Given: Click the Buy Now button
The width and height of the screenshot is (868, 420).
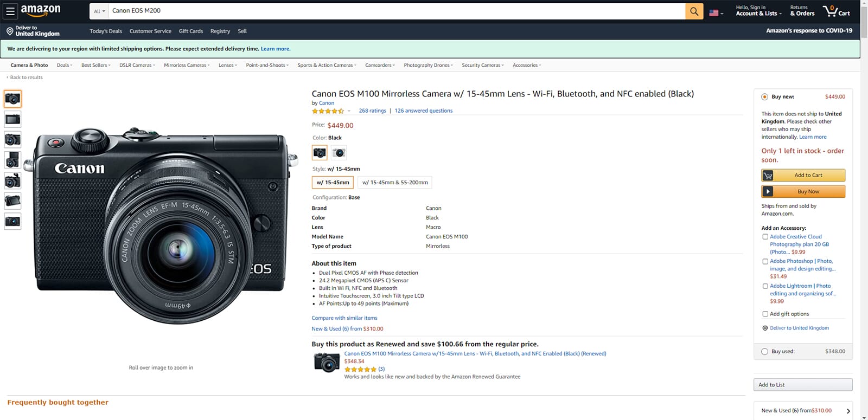Looking at the screenshot, I should [x=803, y=191].
